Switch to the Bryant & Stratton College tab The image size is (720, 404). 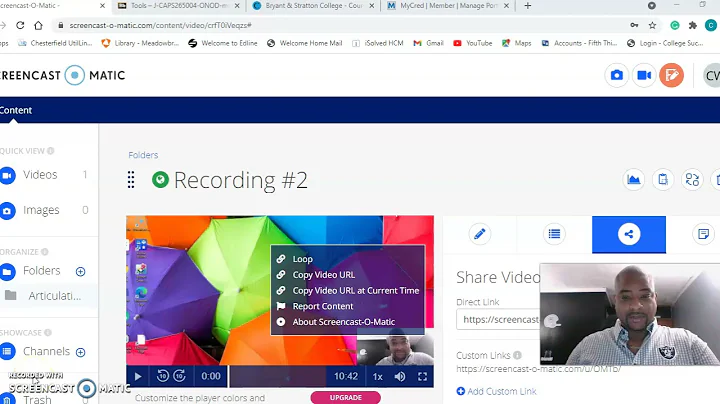coord(314,6)
